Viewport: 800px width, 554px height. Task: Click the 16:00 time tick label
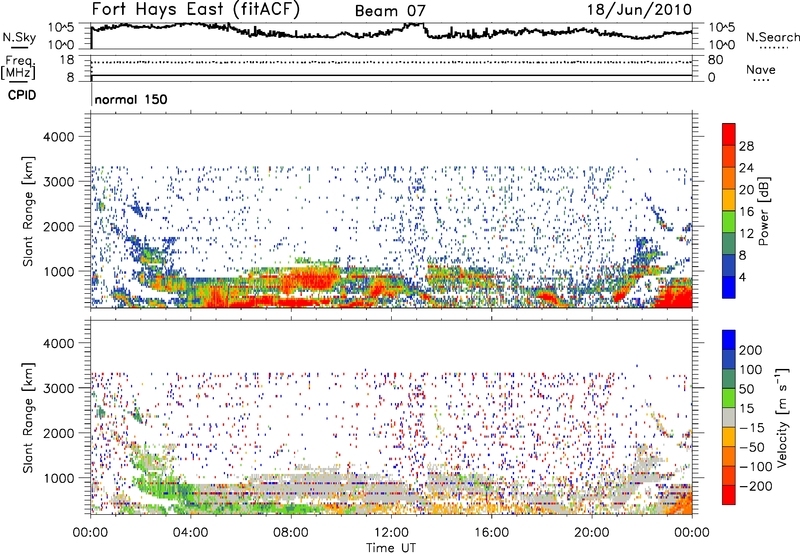point(491,533)
